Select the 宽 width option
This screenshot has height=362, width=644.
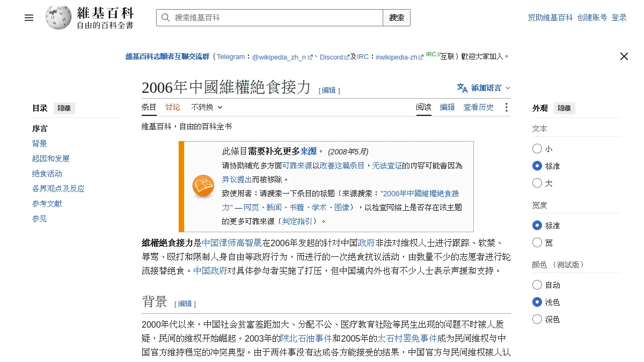click(537, 242)
